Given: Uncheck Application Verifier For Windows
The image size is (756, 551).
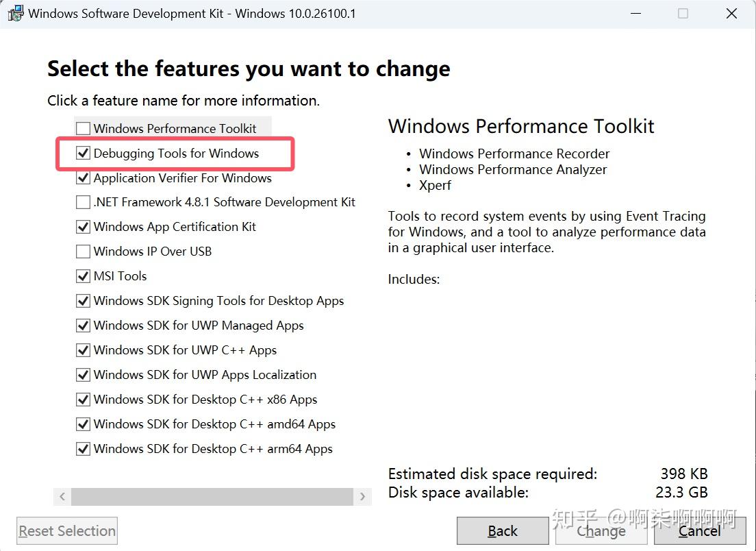Looking at the screenshot, I should coord(83,178).
